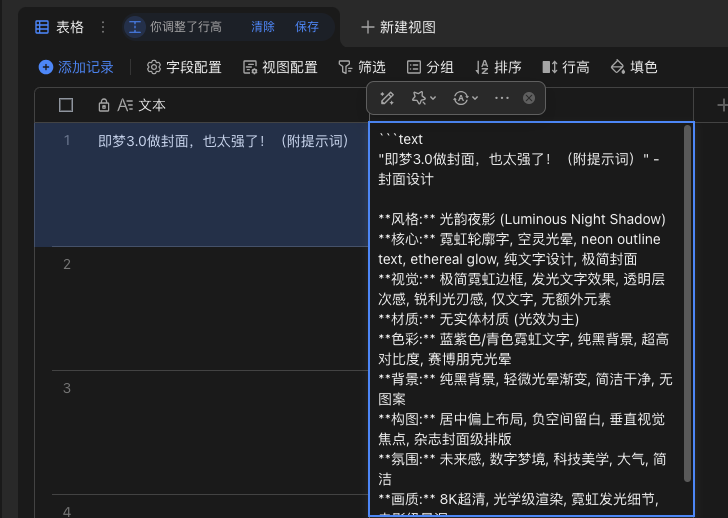Image resolution: width=728 pixels, height=518 pixels.
Task: Open the 行高 row height option
Action: tap(566, 67)
